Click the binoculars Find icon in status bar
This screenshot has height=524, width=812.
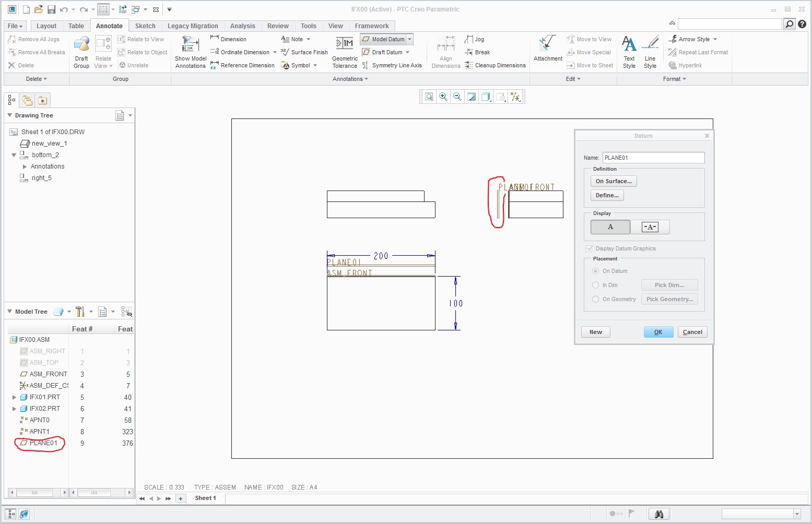pyautogui.click(x=659, y=514)
